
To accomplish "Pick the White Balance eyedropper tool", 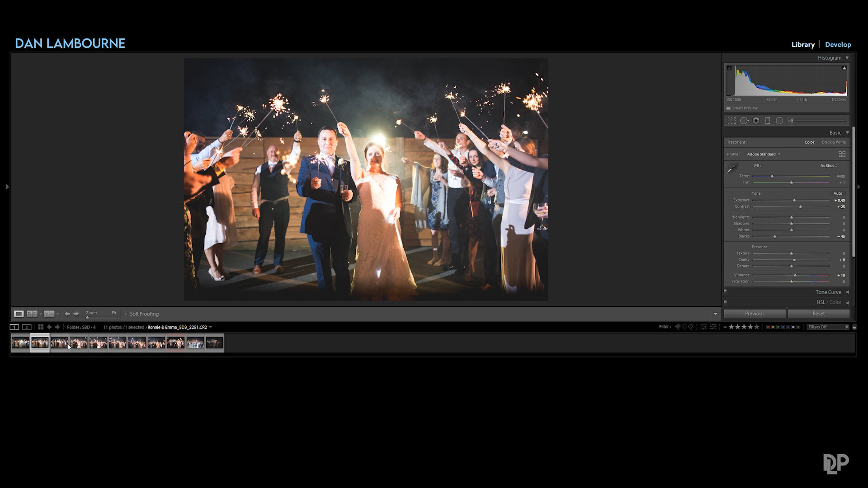I will 732,168.
